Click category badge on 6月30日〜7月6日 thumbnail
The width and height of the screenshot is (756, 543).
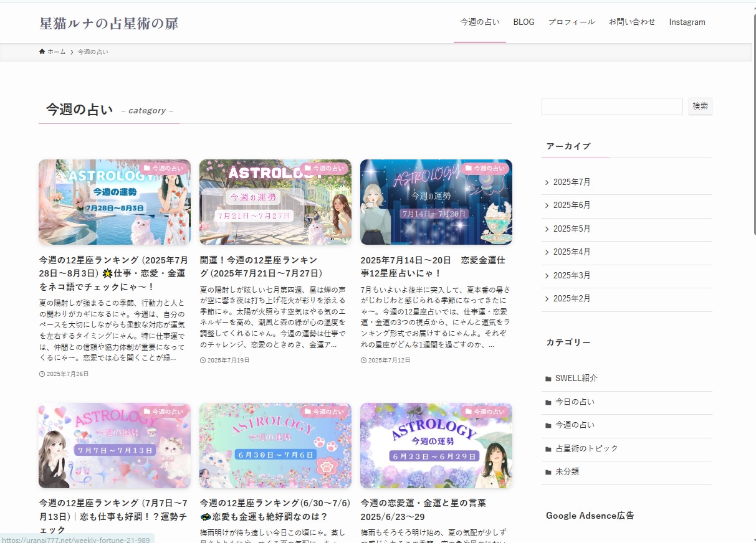pos(324,412)
